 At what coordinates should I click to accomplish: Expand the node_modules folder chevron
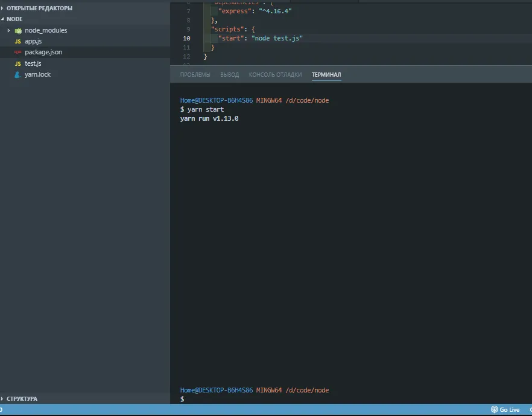8,30
